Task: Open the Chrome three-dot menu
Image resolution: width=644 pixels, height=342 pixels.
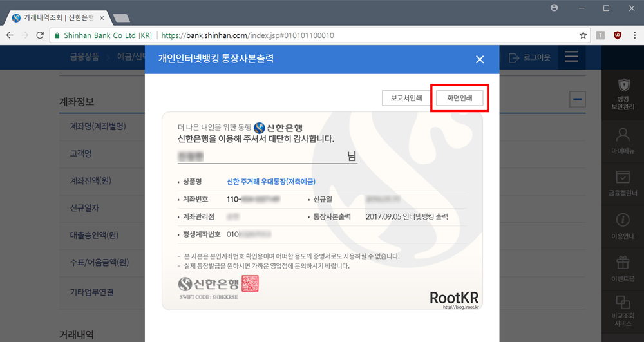Action: point(635,35)
